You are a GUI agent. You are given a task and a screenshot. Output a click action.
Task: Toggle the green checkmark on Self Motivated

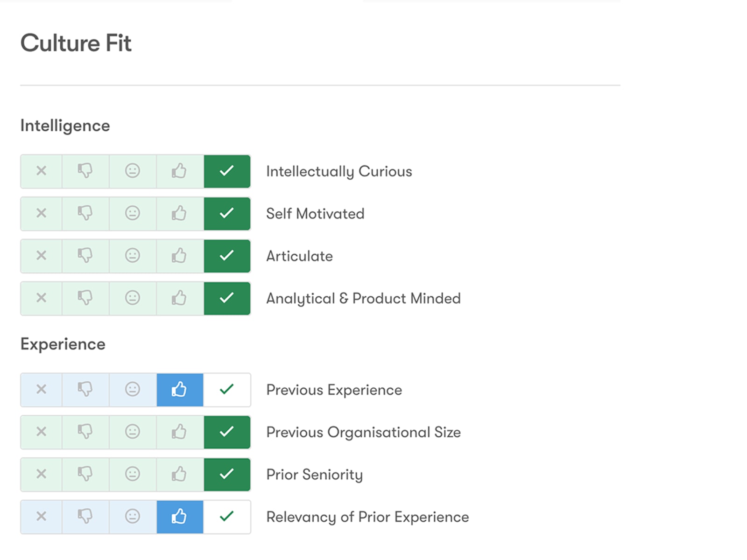point(227,214)
